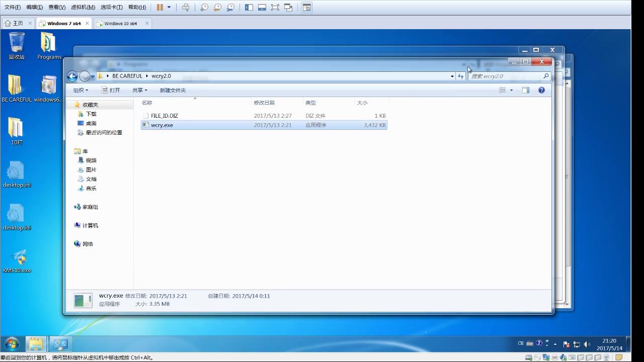644x362 pixels.
Task: Select the FILE_ID.DIZ file
Action: click(x=264, y=116)
